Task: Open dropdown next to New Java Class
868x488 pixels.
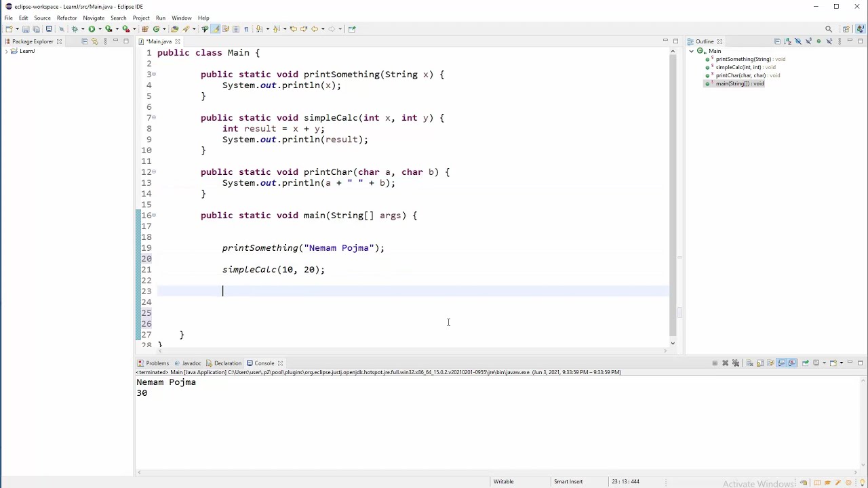Action: 164,28
